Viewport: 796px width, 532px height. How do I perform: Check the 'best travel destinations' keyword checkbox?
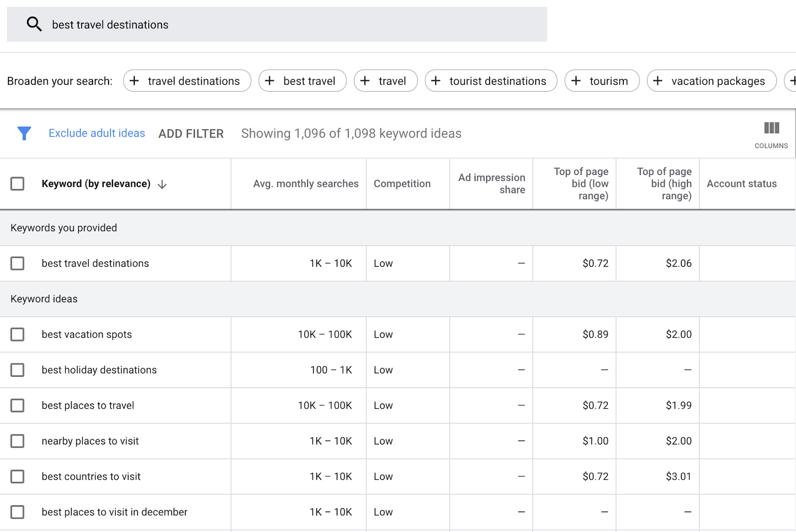tap(17, 264)
